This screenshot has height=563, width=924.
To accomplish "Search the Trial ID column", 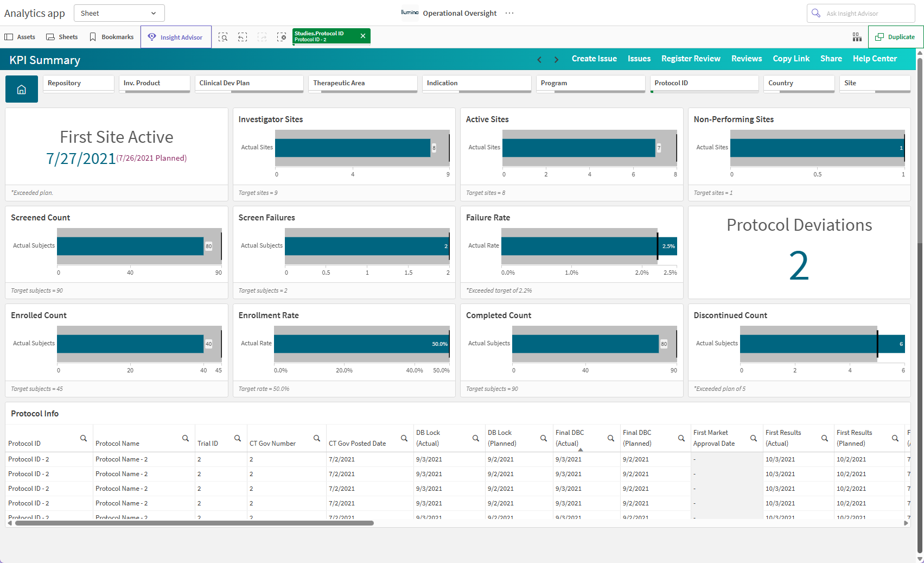I will (238, 438).
